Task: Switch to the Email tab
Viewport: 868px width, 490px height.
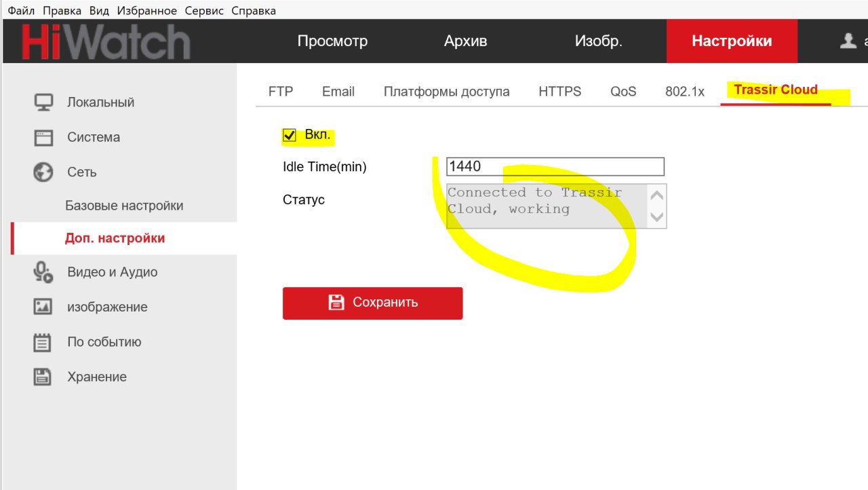Action: coord(338,92)
